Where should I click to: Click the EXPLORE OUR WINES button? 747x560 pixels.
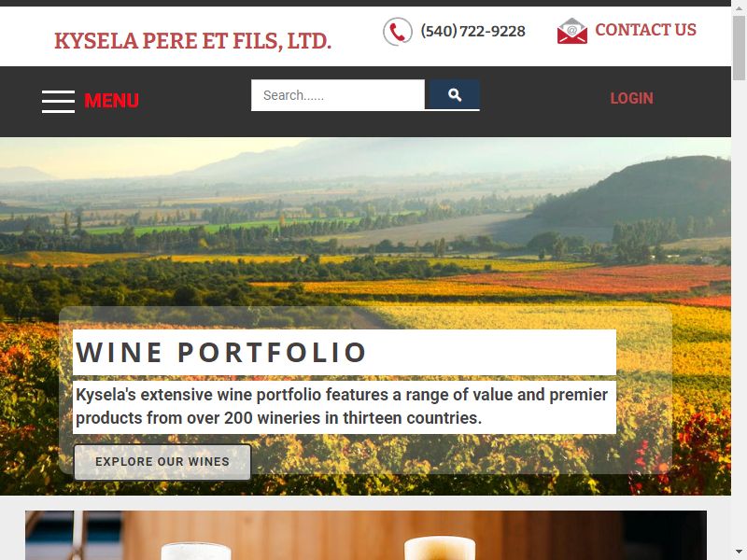point(162,462)
